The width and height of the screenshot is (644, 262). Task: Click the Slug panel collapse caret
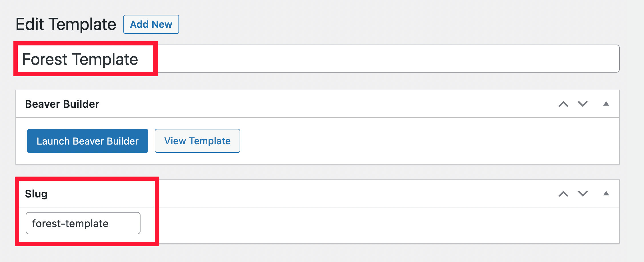click(605, 193)
